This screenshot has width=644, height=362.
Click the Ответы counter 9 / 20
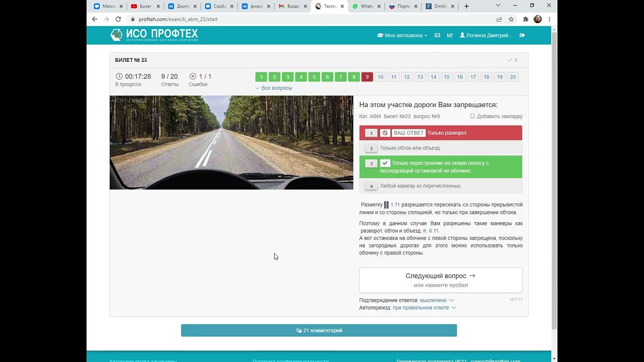click(170, 76)
